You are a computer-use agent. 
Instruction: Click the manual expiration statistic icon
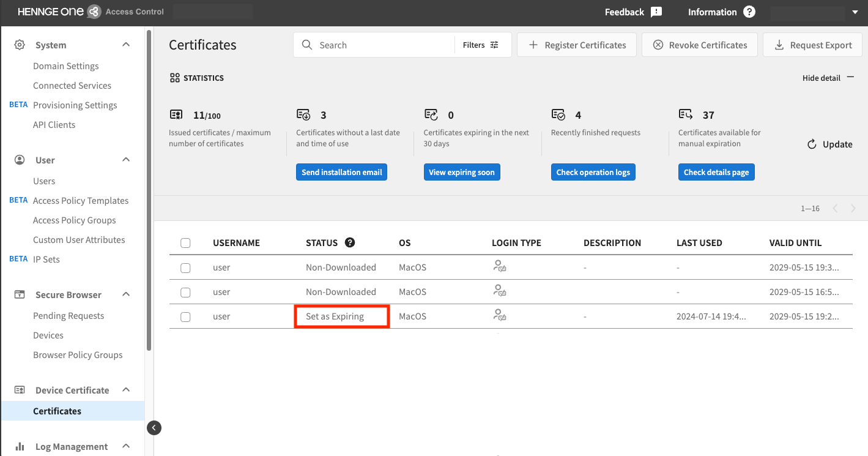tap(685, 114)
